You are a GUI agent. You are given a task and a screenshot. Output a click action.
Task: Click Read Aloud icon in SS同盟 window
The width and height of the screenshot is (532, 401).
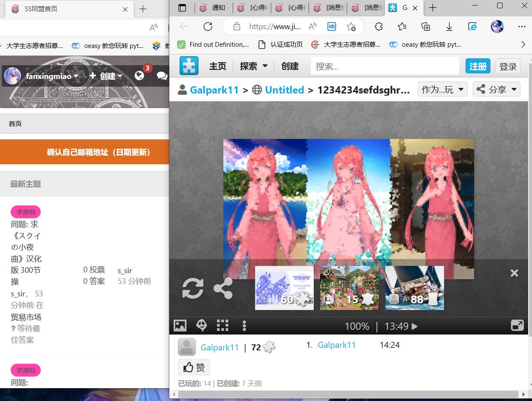click(x=153, y=28)
